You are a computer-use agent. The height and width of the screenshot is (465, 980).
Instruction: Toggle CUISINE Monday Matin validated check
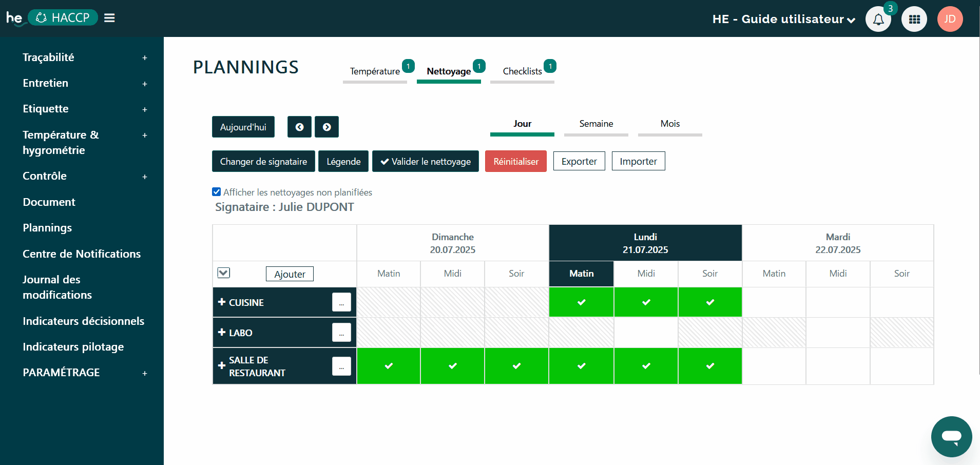click(x=581, y=302)
